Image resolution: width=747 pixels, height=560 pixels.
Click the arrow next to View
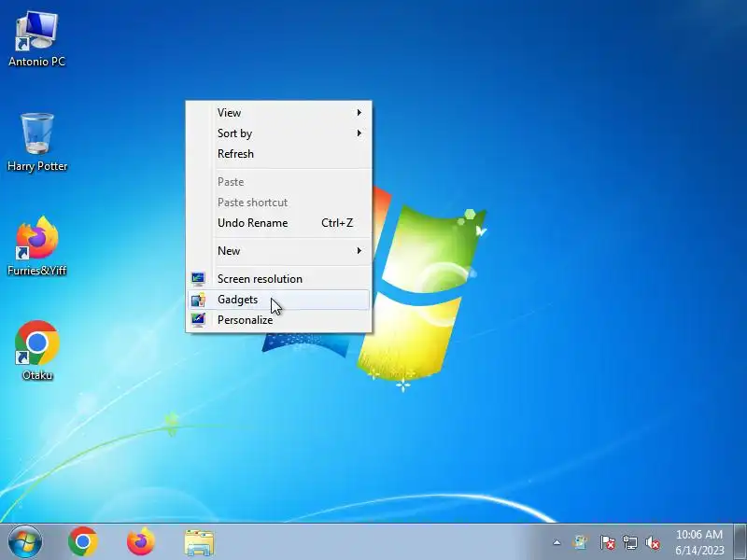[x=359, y=113]
